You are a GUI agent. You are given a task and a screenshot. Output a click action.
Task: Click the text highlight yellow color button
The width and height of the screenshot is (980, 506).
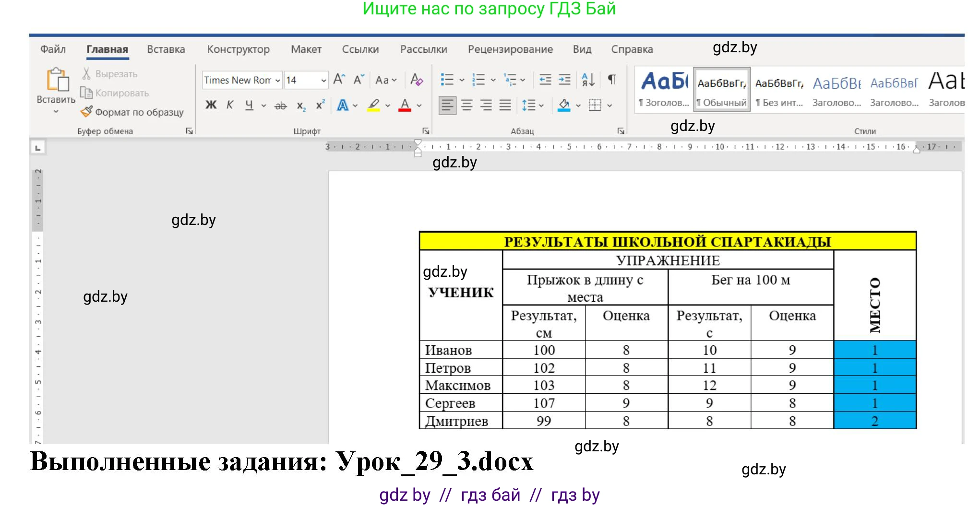click(x=374, y=105)
